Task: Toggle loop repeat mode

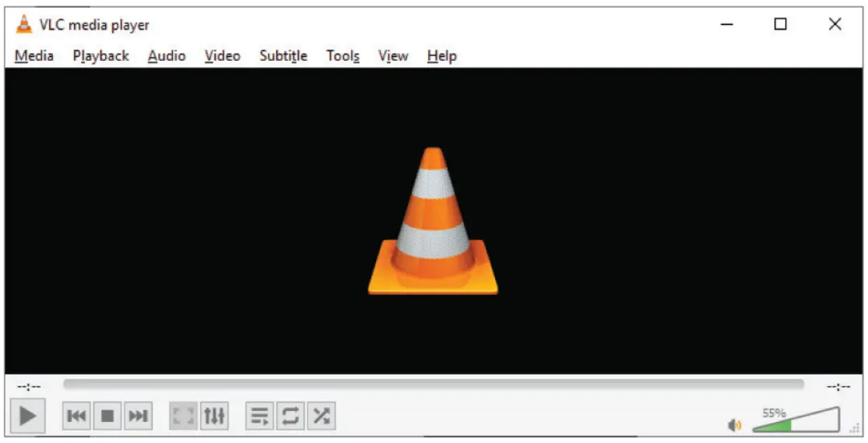Action: click(290, 416)
